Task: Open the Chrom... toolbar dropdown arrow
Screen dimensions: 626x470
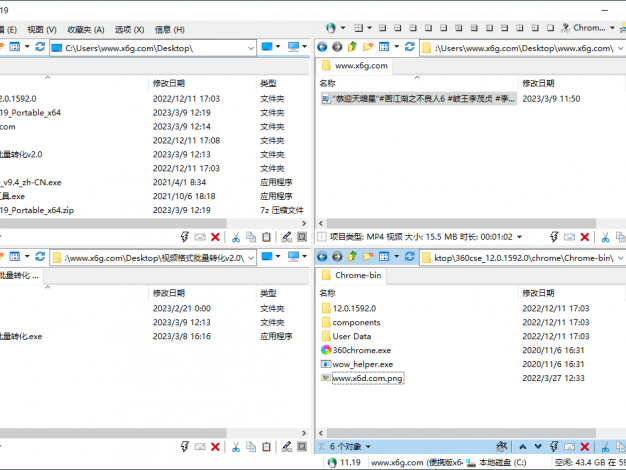Action: (x=612, y=28)
